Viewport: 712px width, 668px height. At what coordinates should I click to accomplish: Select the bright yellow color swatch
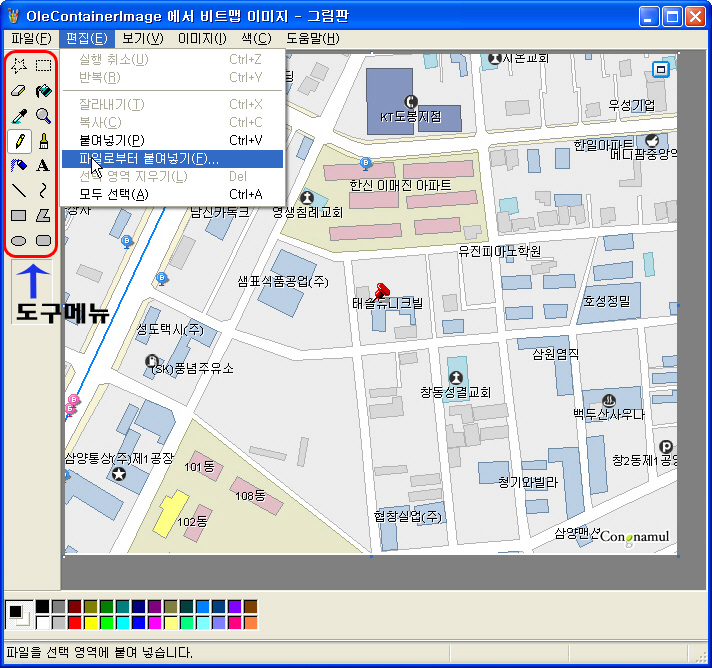point(90,622)
